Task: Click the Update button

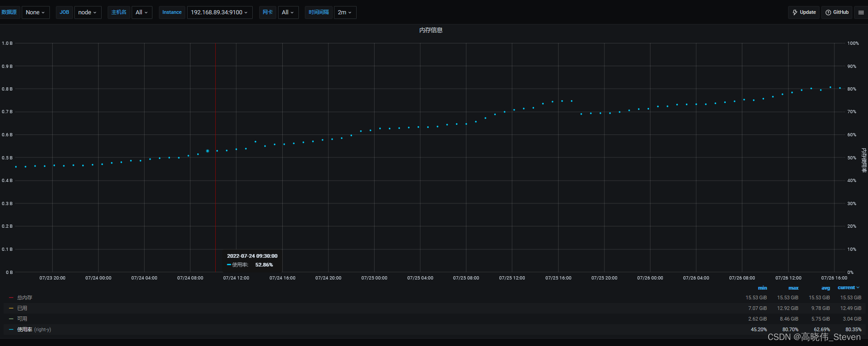Action: coord(804,12)
